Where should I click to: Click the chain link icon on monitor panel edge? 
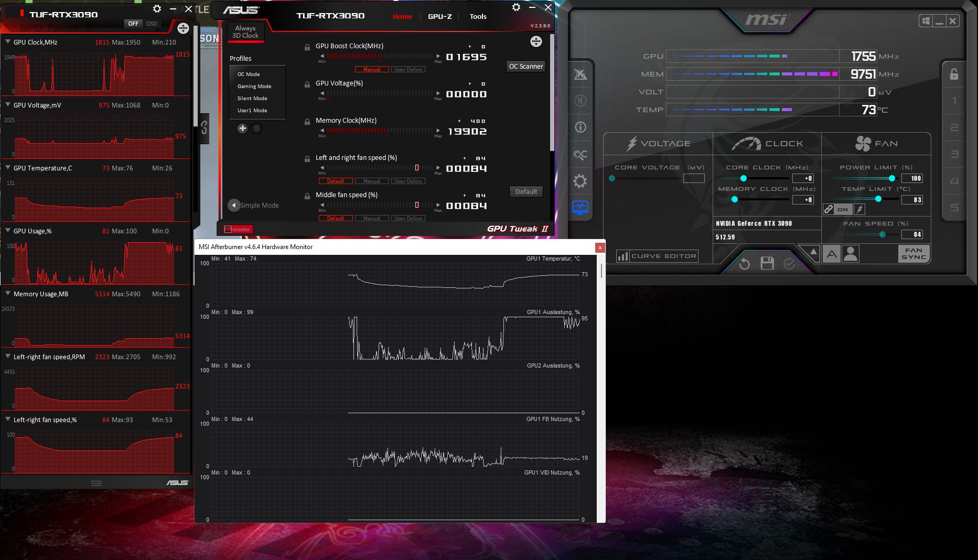click(204, 127)
